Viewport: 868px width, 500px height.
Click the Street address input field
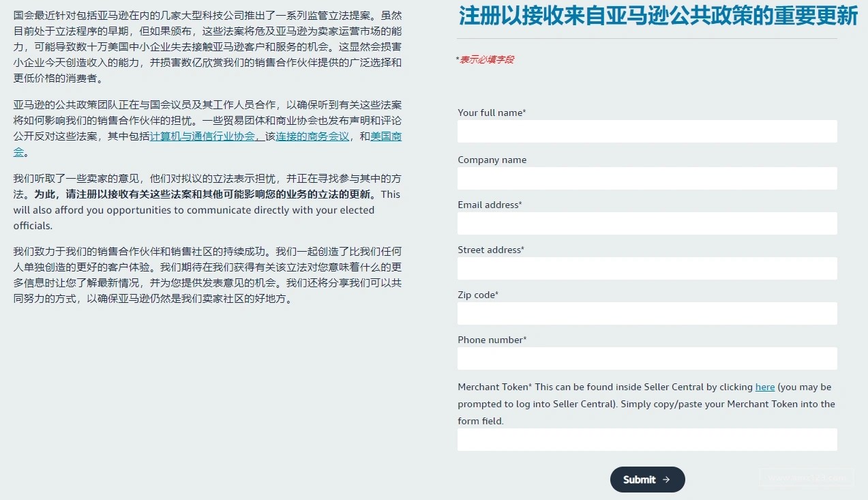[646, 268]
